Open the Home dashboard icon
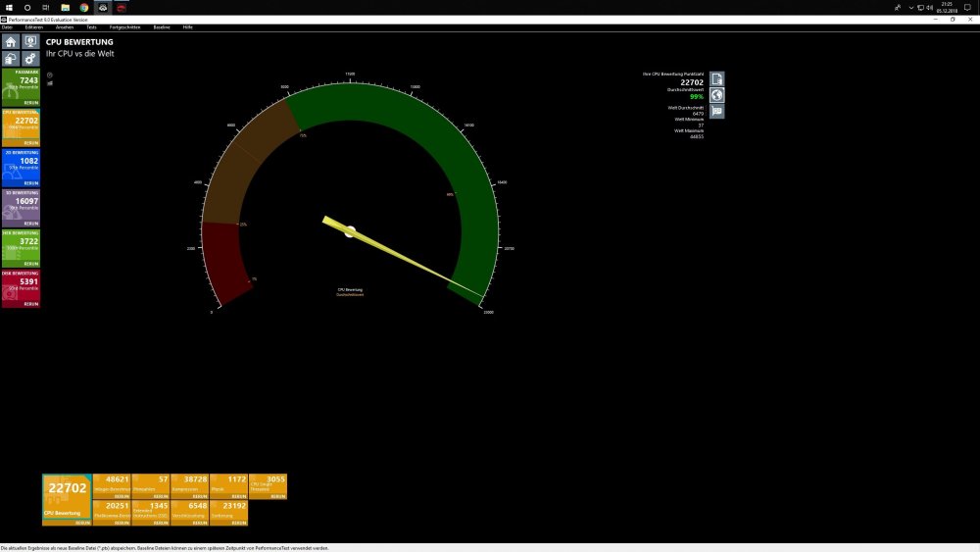This screenshot has height=552, width=980. (x=11, y=42)
